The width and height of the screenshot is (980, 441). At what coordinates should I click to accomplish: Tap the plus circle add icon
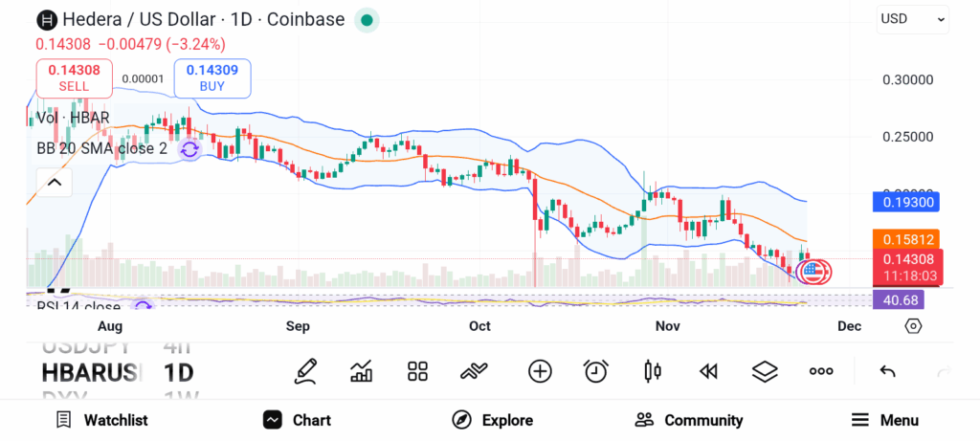[x=540, y=371]
